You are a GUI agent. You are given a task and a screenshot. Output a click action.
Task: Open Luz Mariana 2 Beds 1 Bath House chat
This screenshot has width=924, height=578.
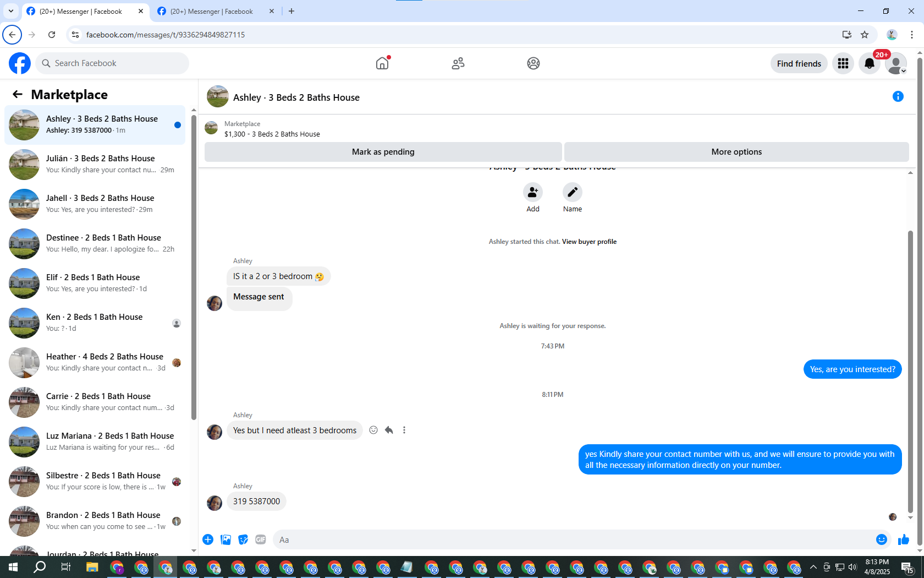[x=95, y=442]
